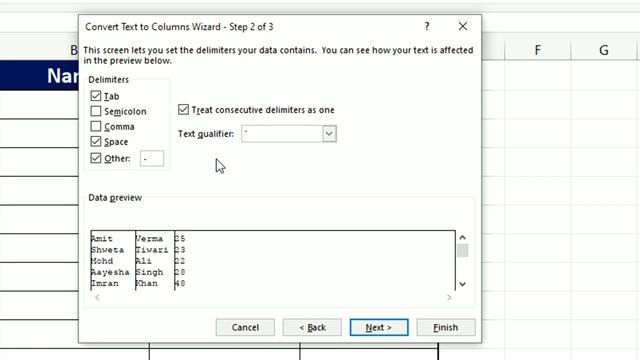
Task: Open the Text qualifier dropdown arrow
Action: pos(329,133)
